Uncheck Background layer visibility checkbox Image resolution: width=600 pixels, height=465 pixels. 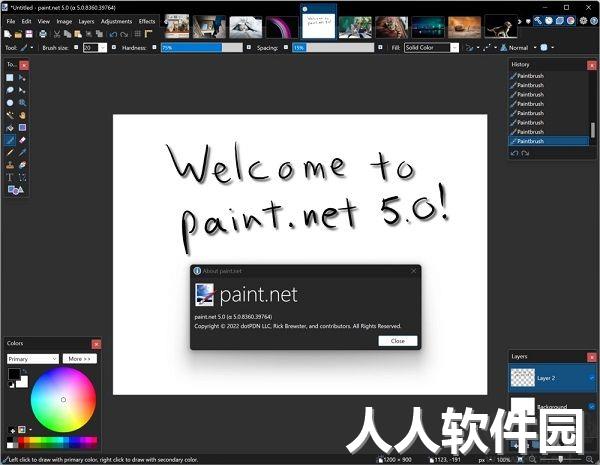[x=592, y=406]
